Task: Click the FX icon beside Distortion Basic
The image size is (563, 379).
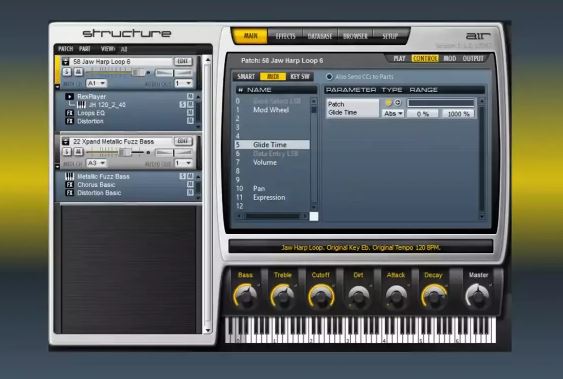Action: pyautogui.click(x=70, y=193)
